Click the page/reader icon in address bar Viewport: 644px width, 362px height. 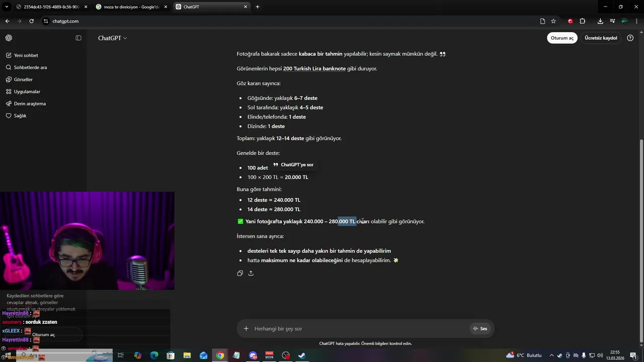pyautogui.click(x=542, y=21)
